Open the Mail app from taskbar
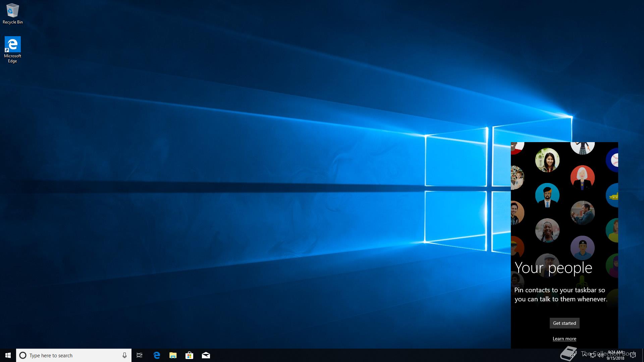The height and width of the screenshot is (362, 644). pyautogui.click(x=206, y=355)
